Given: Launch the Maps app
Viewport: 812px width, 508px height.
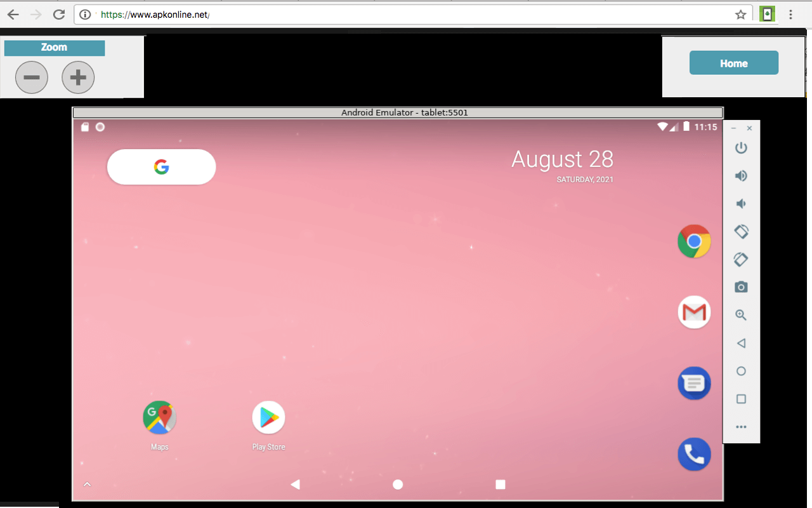Looking at the screenshot, I should click(x=160, y=417).
